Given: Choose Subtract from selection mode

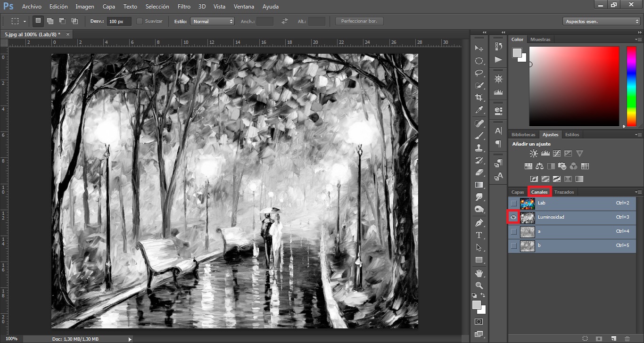Looking at the screenshot, I should [62, 21].
